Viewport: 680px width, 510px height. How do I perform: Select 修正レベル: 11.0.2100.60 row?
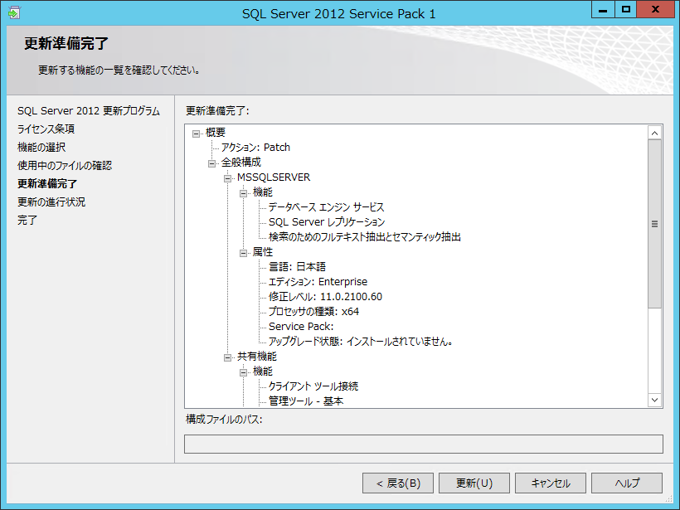325,297
